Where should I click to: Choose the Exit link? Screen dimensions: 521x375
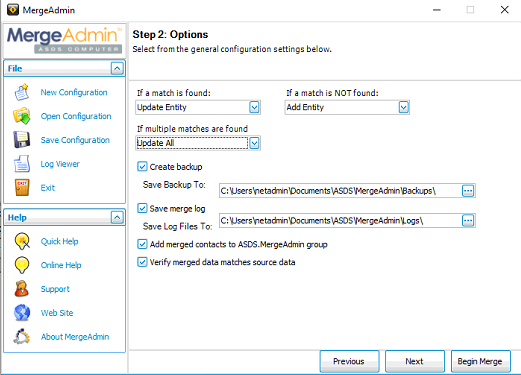coord(48,188)
